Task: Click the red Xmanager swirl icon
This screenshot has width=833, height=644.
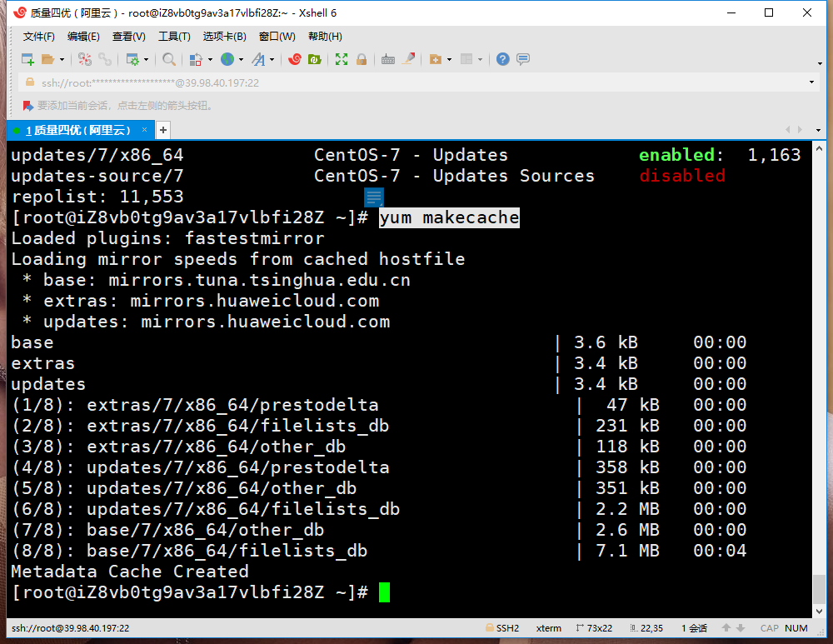Action: point(294,59)
